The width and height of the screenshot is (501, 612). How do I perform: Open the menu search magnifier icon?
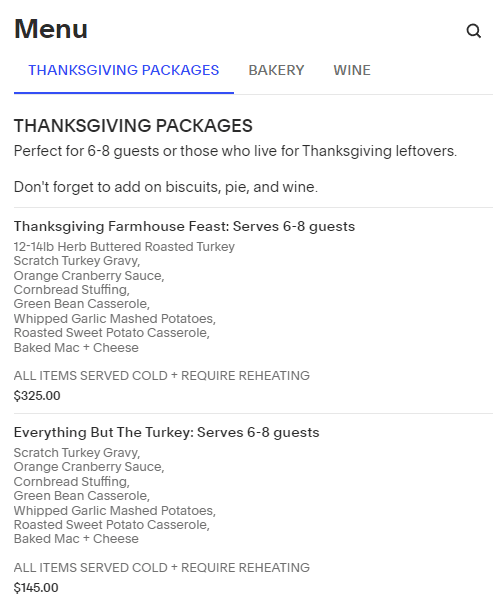point(474,31)
